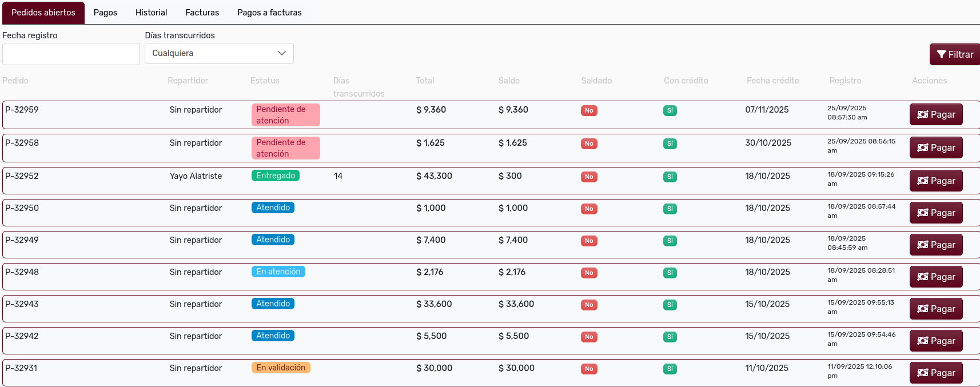
Task: Click the cash icon for order P-32950
Action: [923, 213]
